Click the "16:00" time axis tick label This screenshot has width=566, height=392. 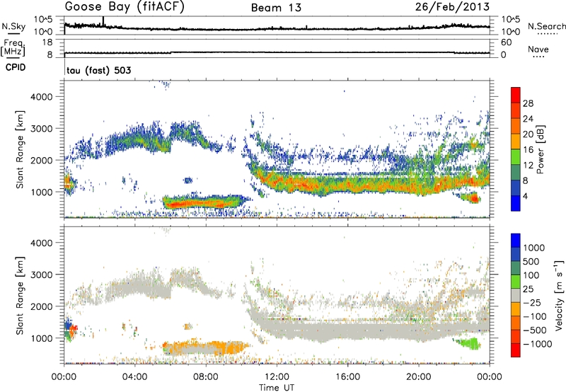[348, 377]
